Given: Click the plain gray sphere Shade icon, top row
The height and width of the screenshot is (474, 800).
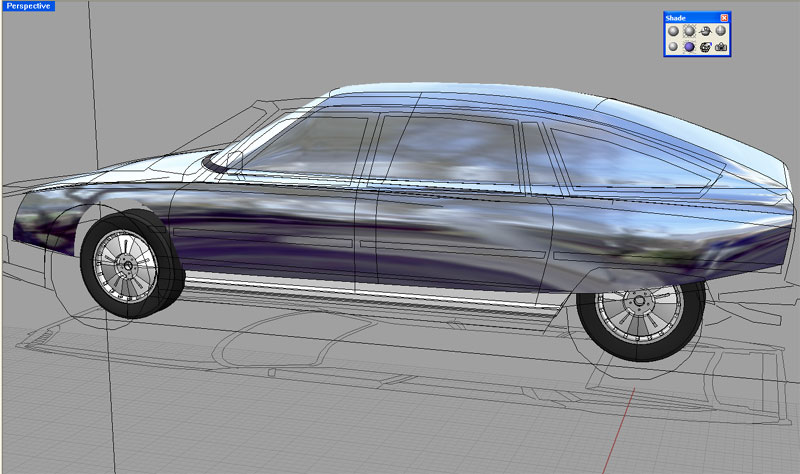Looking at the screenshot, I should point(673,31).
